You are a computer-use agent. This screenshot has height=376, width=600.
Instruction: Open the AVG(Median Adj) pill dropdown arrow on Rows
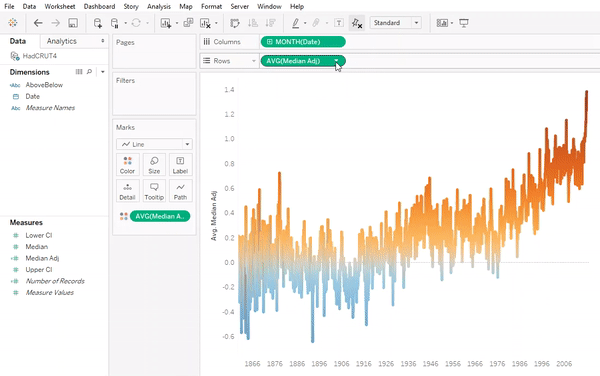click(x=336, y=61)
